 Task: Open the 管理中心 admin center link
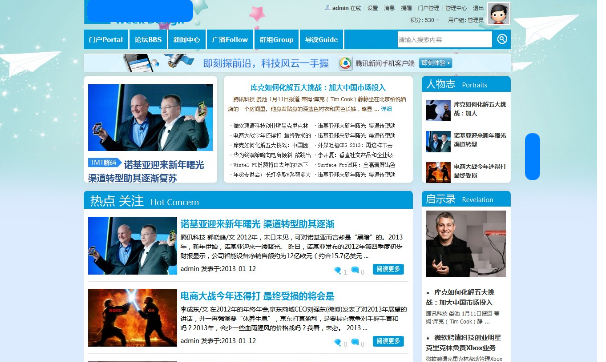tap(456, 8)
